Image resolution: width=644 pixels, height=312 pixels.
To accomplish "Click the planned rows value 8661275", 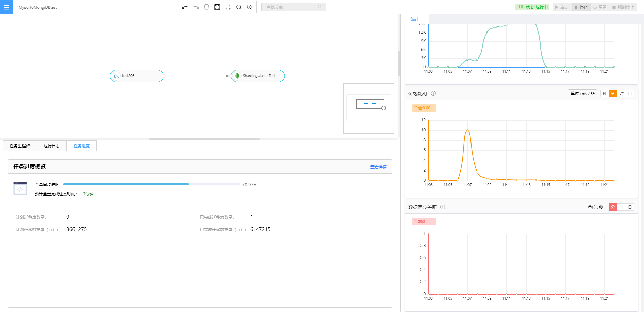I will 77,229.
